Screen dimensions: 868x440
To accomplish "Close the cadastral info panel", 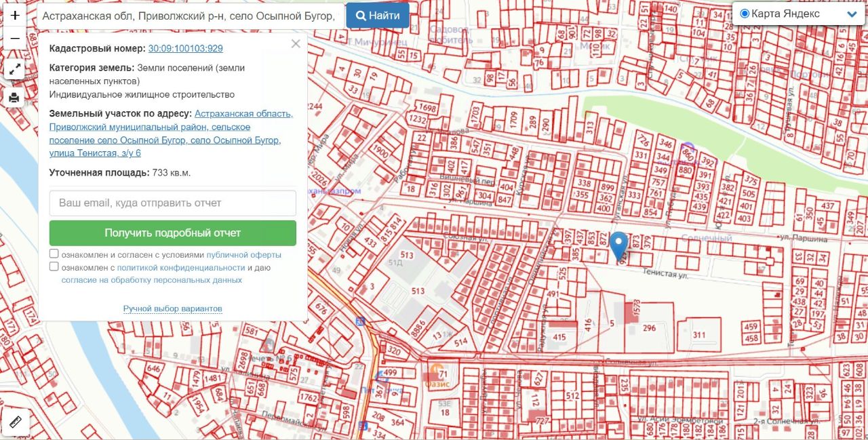I will point(295,44).
